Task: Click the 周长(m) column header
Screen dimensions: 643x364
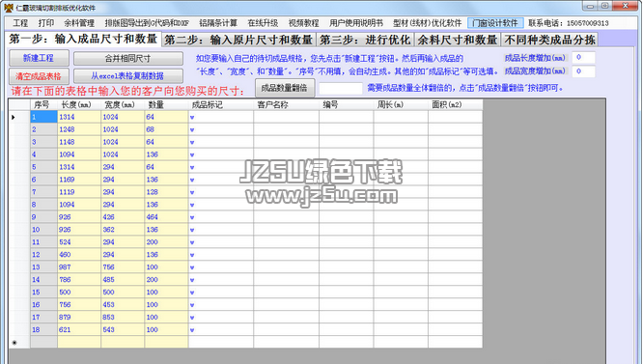Action: coord(401,105)
